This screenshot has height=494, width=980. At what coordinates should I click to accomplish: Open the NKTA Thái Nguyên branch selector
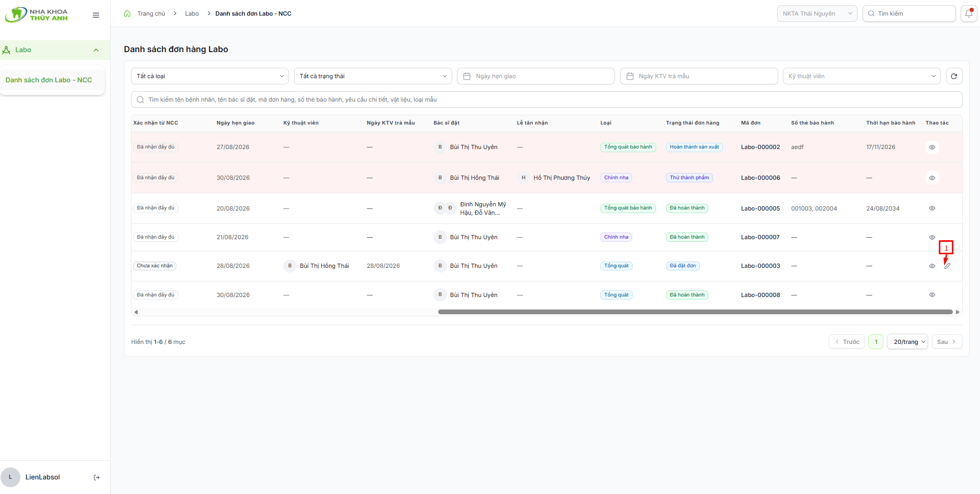point(817,14)
